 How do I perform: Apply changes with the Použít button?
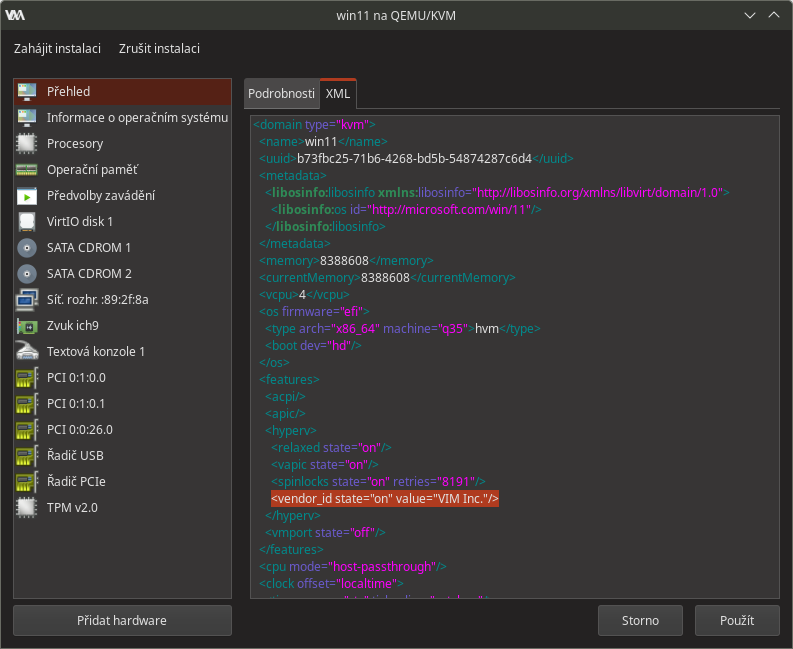[x=737, y=620]
